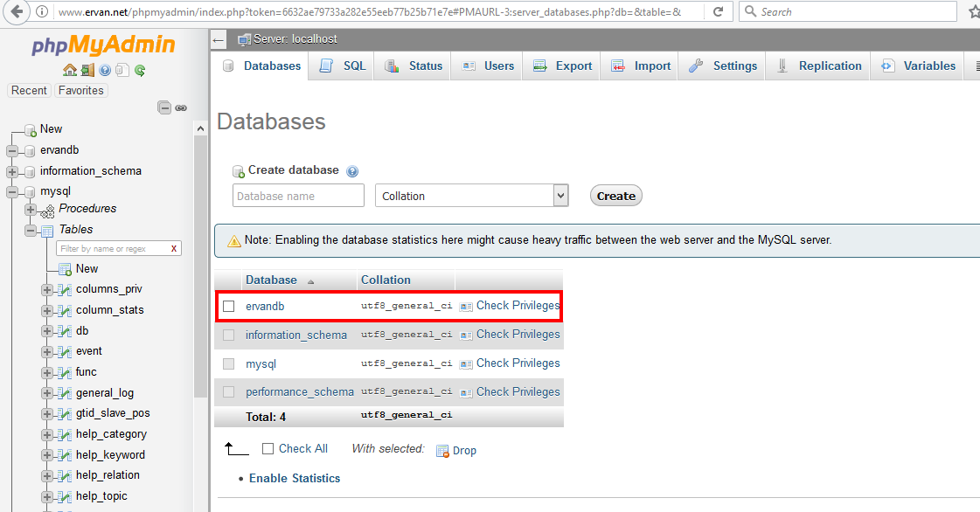Click the phpMyAdmin Home icon
This screenshot has height=512, width=980.
[70, 70]
